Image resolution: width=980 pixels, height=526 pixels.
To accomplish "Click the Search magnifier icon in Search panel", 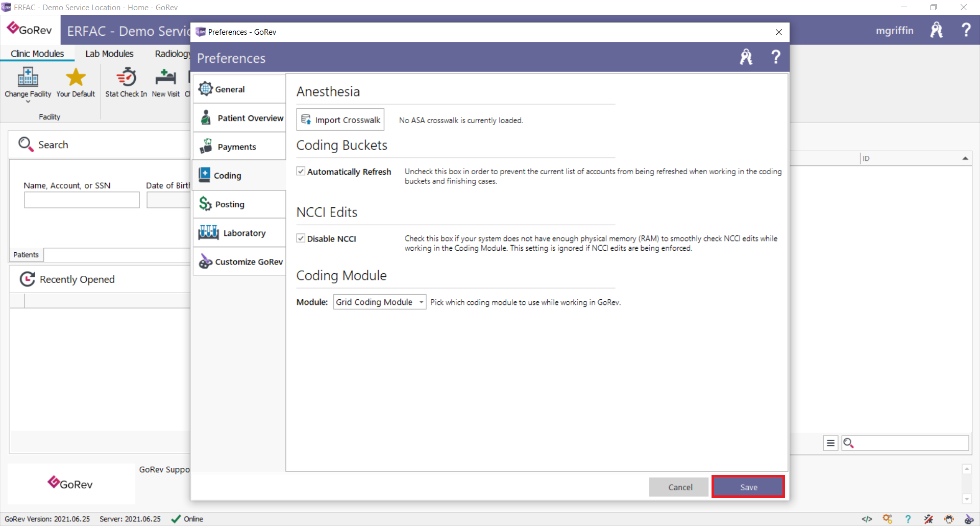I will [x=26, y=145].
